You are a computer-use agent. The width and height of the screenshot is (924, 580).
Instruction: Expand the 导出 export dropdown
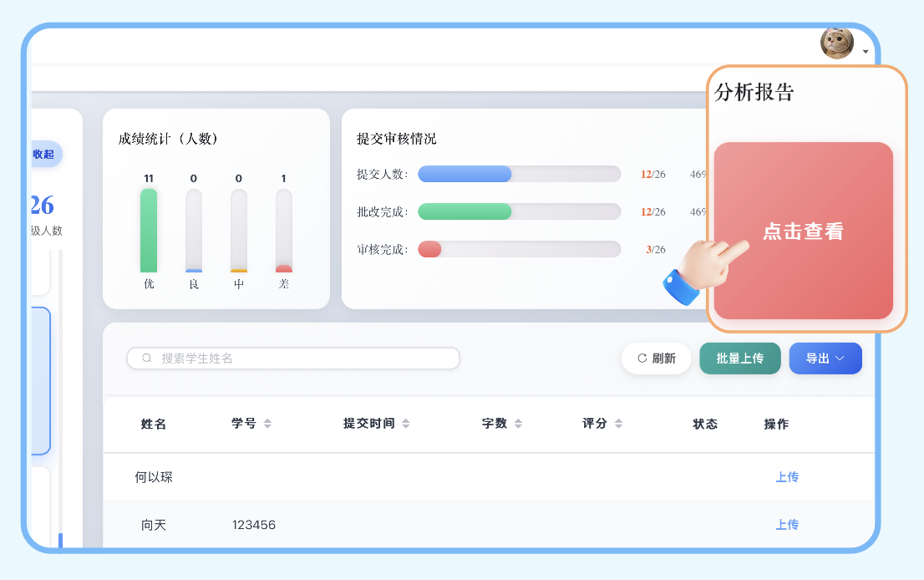[x=825, y=359]
